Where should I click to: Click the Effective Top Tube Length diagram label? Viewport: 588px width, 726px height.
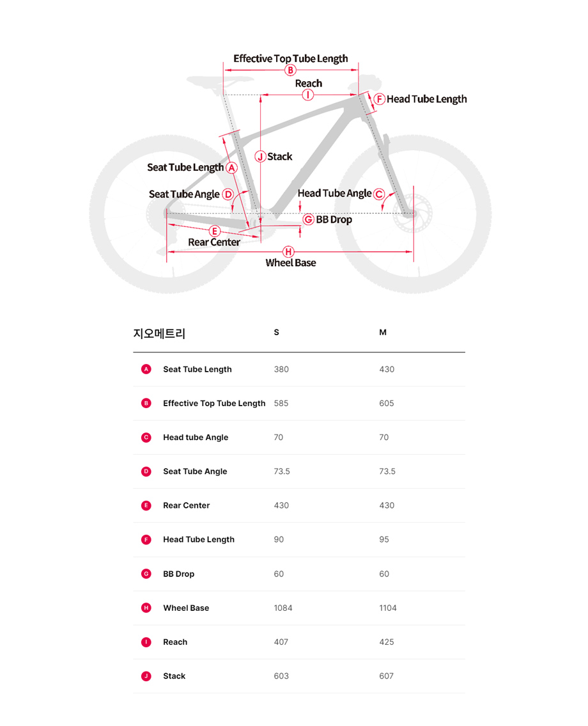(x=291, y=59)
